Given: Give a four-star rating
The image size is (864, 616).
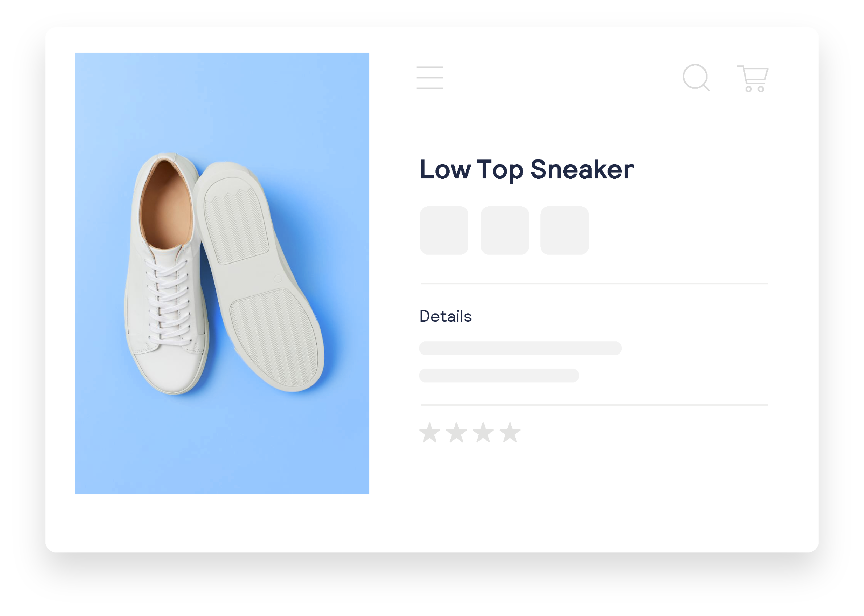Looking at the screenshot, I should point(510,433).
